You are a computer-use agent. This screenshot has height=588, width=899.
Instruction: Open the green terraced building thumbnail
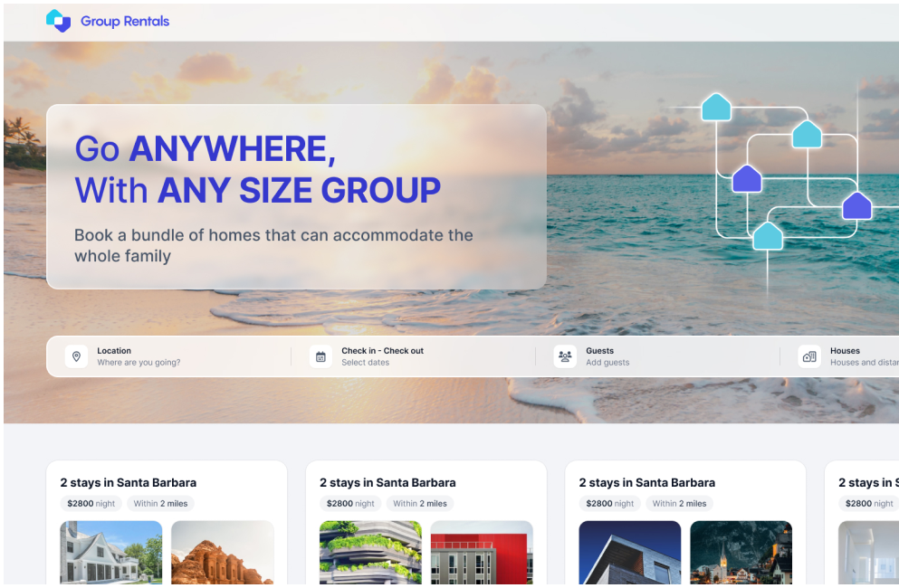click(x=370, y=553)
